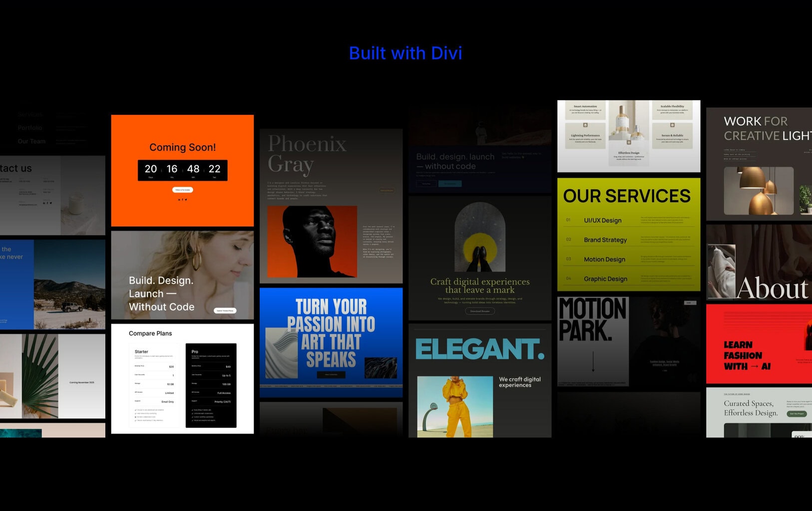The image size is (812, 511).
Task: Open the 'WORK FOR CREATIVE LIGHT' thumbnail
Action: click(759, 164)
